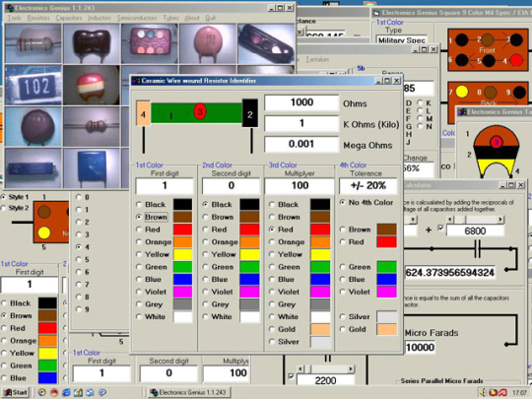
Task: Click the SMD 102 chip resistor photo
Action: 33,85
